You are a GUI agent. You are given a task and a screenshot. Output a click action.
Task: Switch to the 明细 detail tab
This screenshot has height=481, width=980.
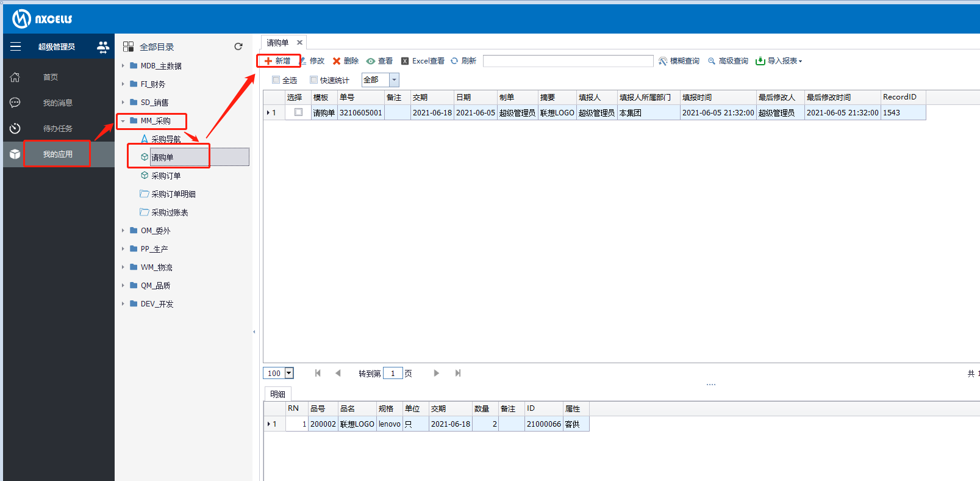coord(277,394)
